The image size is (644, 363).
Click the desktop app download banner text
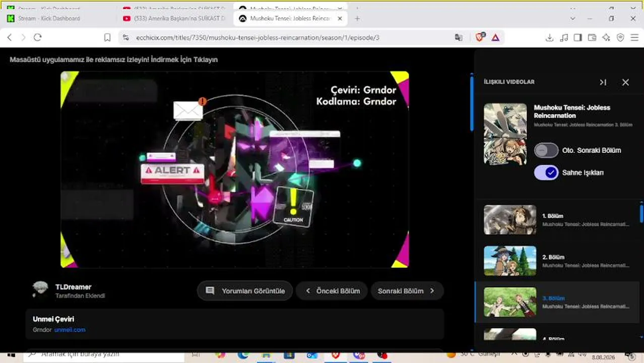coord(113,59)
